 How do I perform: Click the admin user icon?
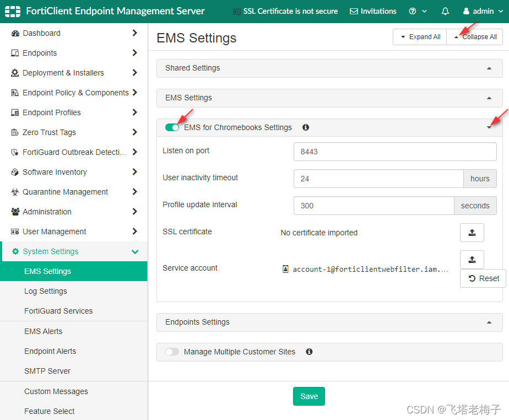(466, 12)
